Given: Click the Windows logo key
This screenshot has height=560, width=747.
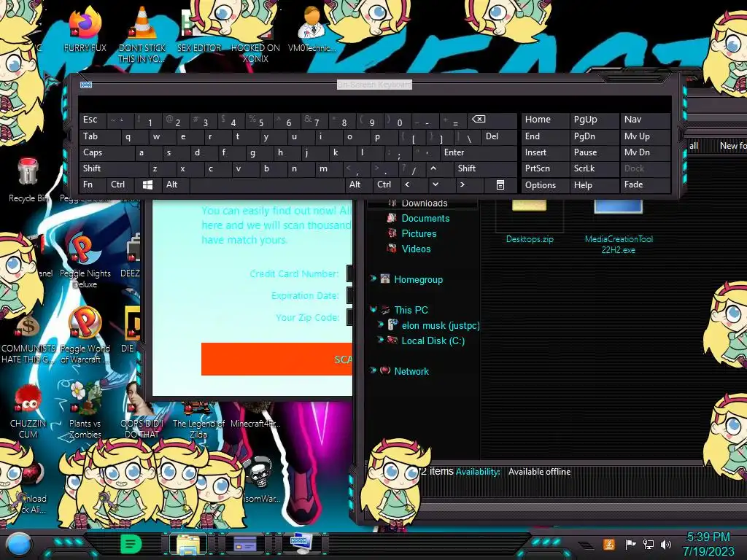Looking at the screenshot, I should [147, 184].
